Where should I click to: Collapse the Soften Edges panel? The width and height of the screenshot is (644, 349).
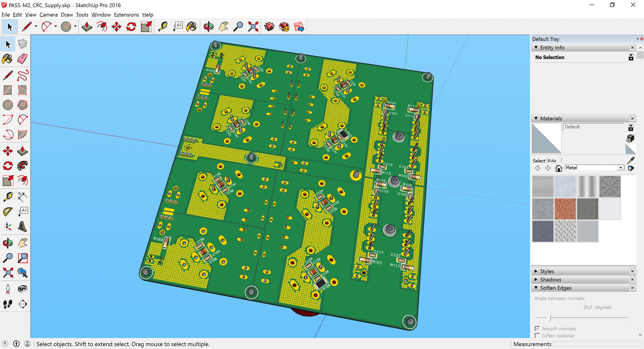(x=536, y=287)
